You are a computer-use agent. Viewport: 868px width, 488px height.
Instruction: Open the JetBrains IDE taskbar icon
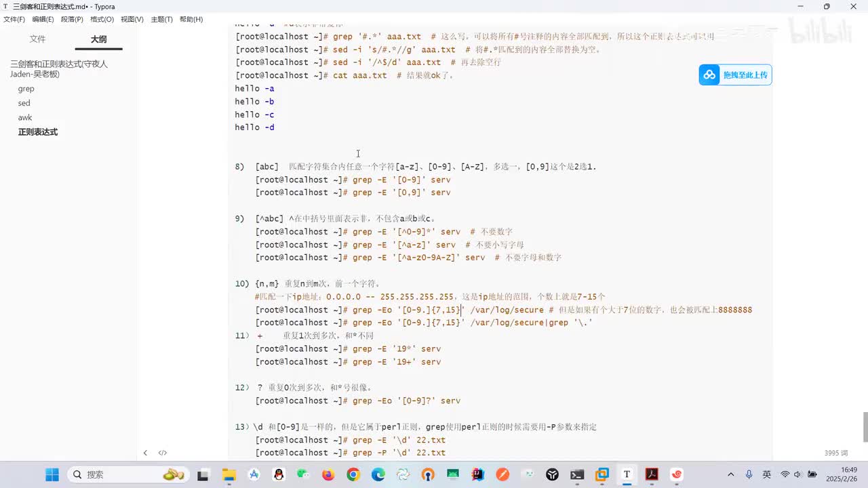[477, 474]
